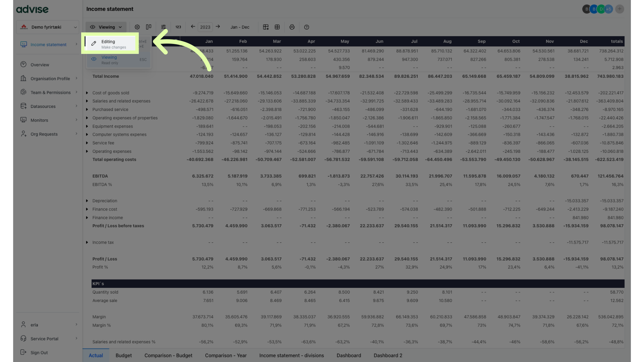Click the print icon
Image resolution: width=644 pixels, height=362 pixels.
[292, 27]
